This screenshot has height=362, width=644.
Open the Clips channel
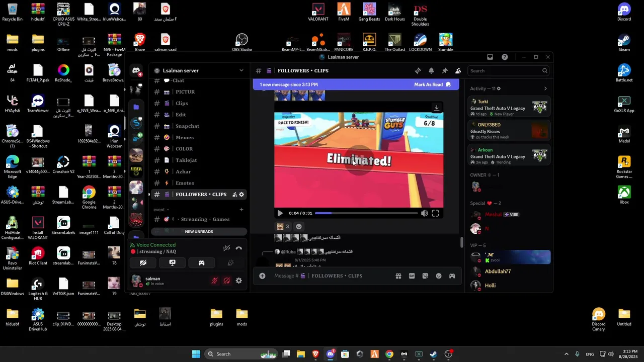pos(199,103)
